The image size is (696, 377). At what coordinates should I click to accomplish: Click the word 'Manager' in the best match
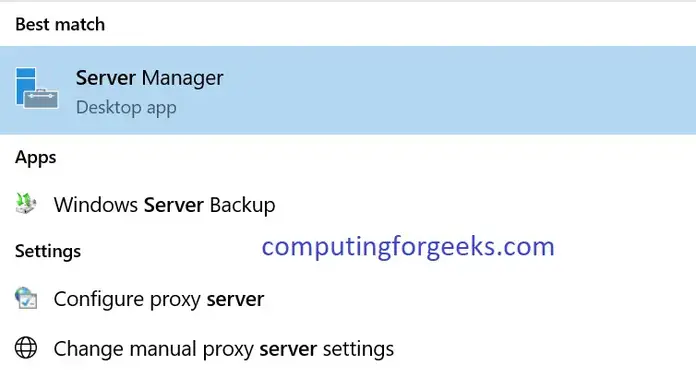pos(182,79)
